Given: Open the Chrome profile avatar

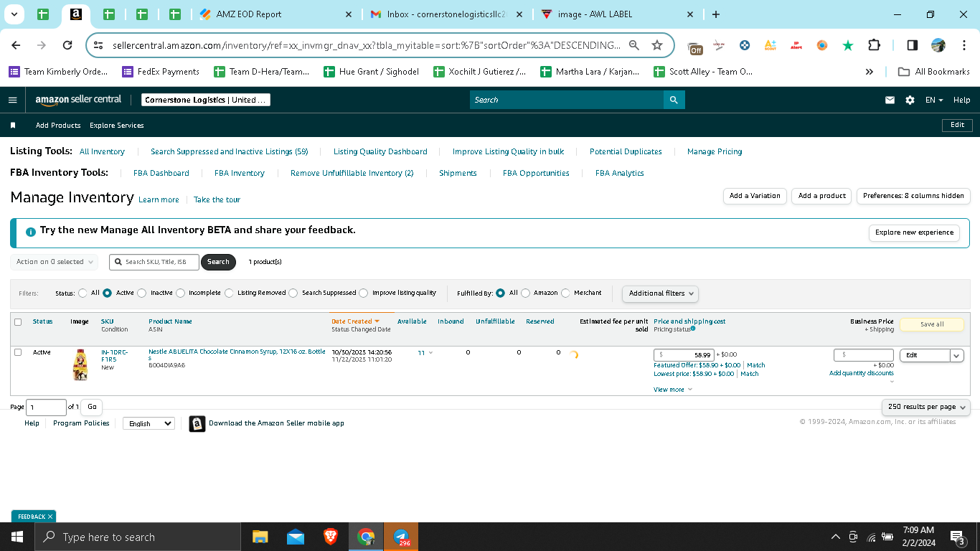Looking at the screenshot, I should 938,45.
